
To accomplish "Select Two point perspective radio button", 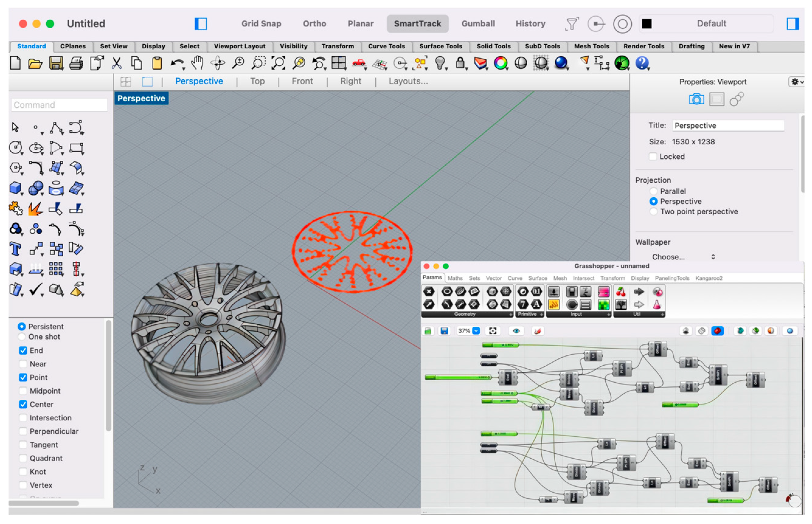I will click(x=653, y=212).
